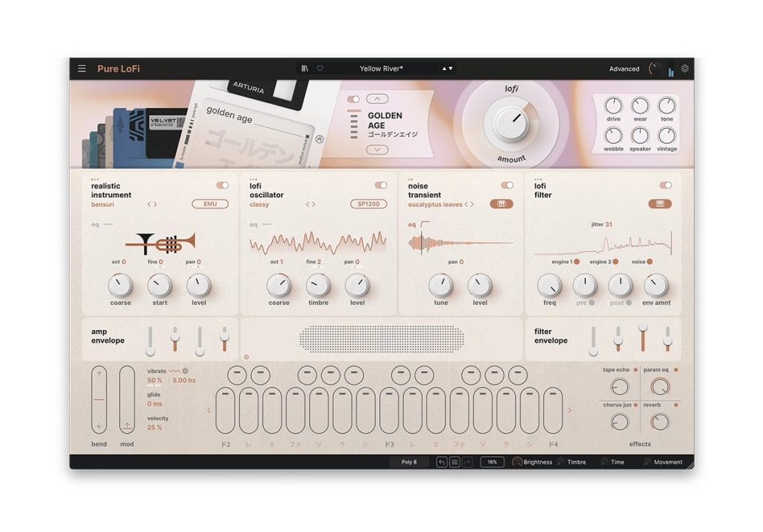Open the settings gear in top bar

[685, 69]
